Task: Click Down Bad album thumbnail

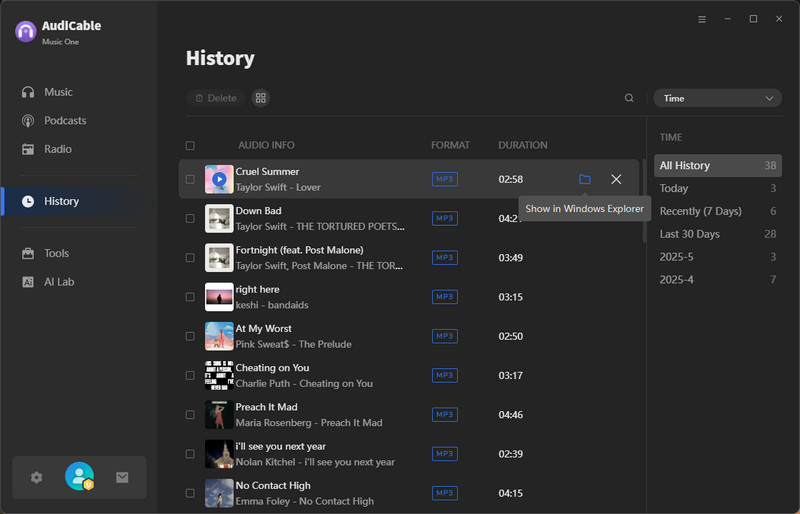Action: pyautogui.click(x=219, y=218)
